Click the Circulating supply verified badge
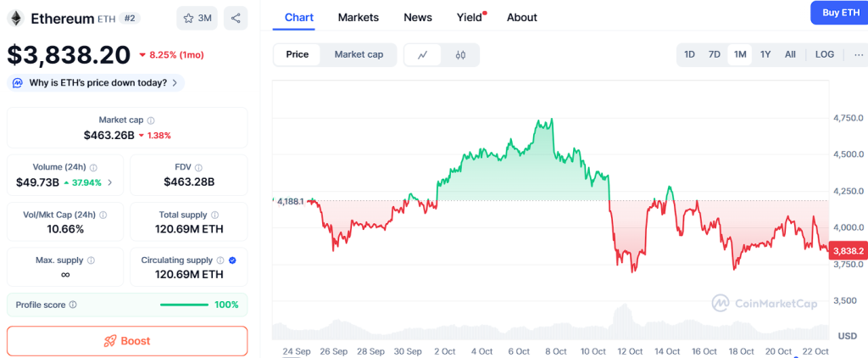This screenshot has height=358, width=868. 232,260
